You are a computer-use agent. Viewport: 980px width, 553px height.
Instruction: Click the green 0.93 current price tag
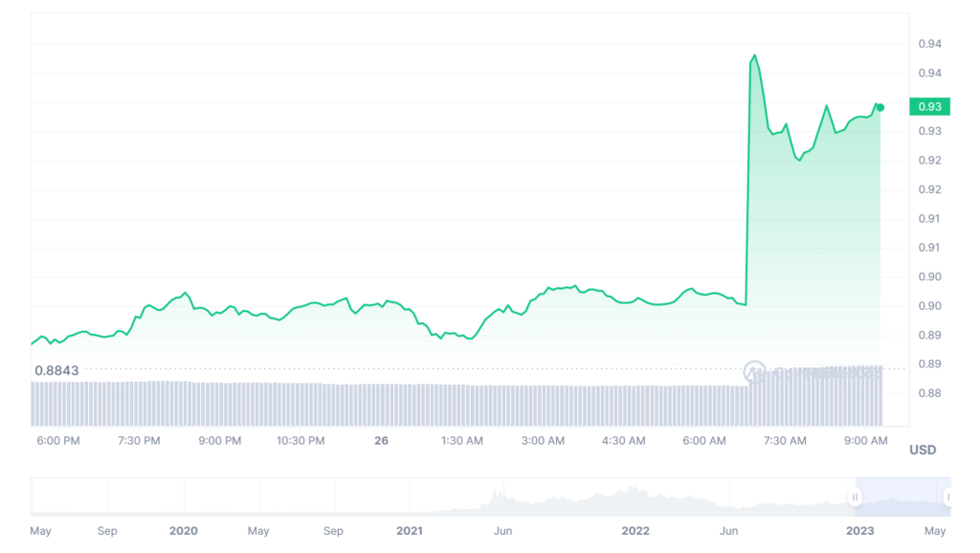point(928,106)
